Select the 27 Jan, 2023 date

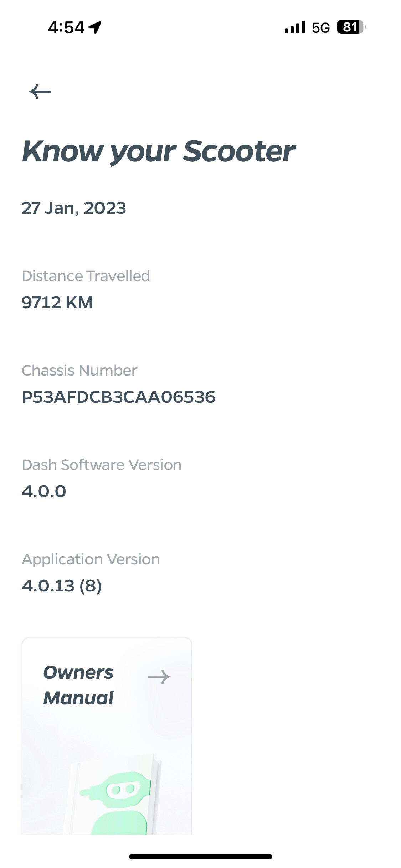coord(74,208)
